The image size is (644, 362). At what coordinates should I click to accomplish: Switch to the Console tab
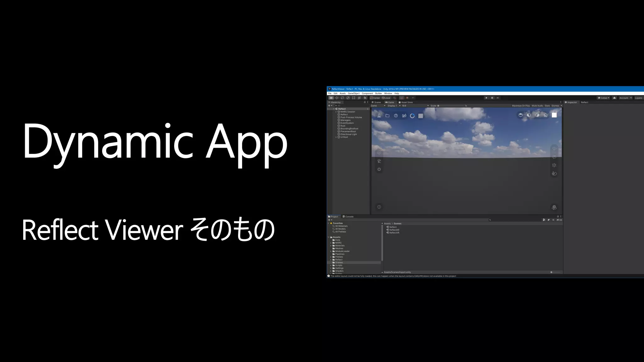tap(348, 217)
